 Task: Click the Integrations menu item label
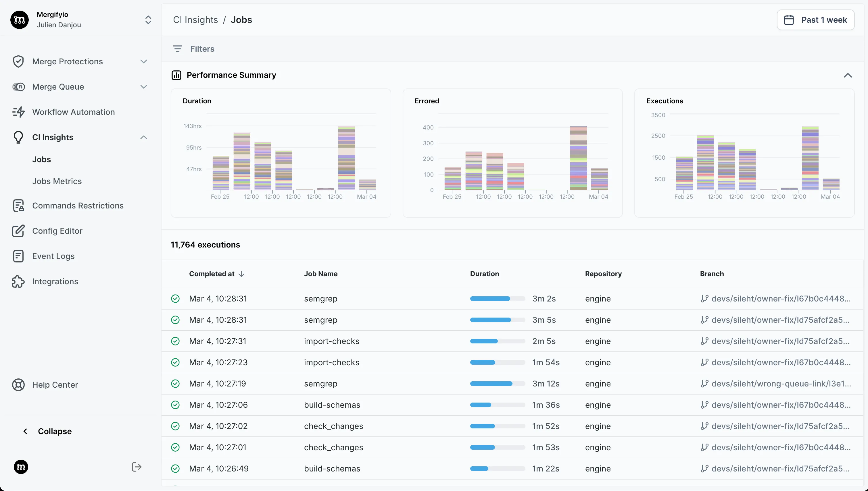coord(55,282)
